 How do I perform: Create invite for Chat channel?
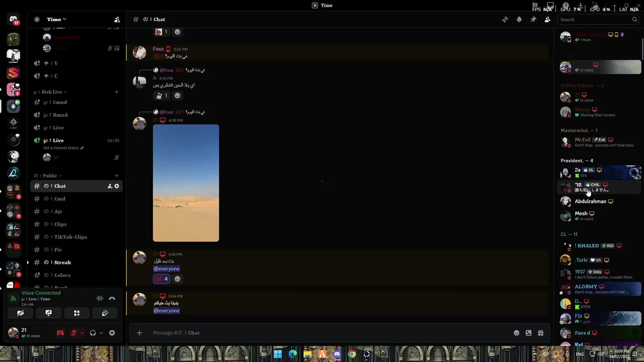tap(110, 186)
